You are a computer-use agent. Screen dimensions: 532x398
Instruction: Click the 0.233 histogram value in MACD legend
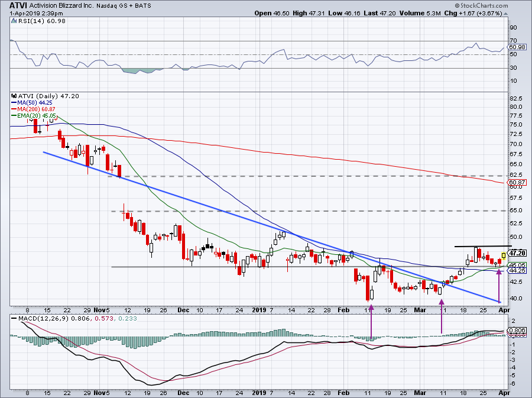coord(128,319)
